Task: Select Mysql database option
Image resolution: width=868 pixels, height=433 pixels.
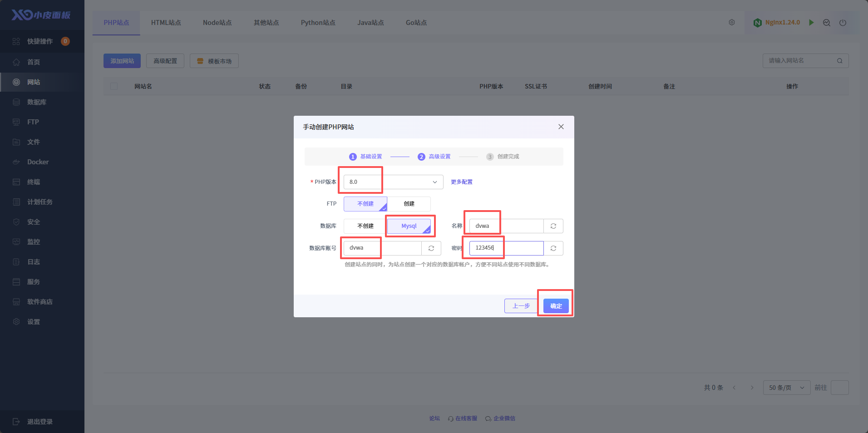Action: (409, 226)
